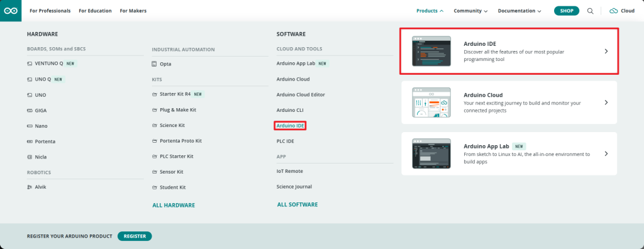Click the kit icon beside Sensor Kit
Screen dimensions: 644x249
coord(155,172)
